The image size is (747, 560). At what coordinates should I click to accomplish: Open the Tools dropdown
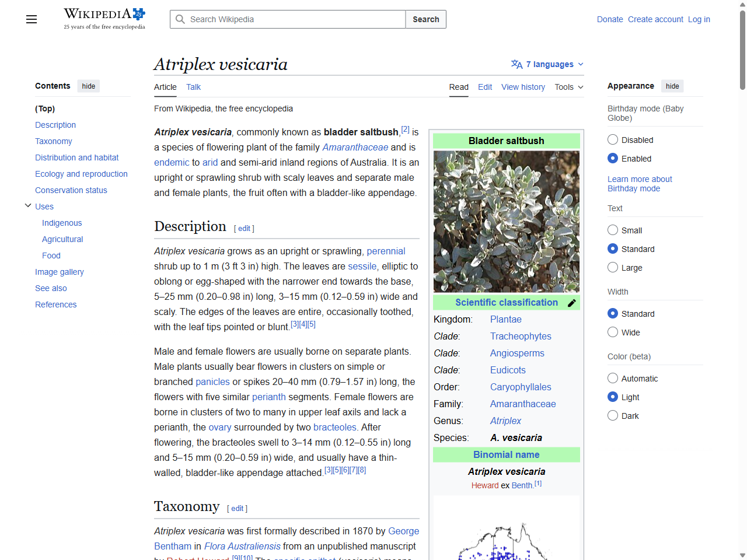568,87
